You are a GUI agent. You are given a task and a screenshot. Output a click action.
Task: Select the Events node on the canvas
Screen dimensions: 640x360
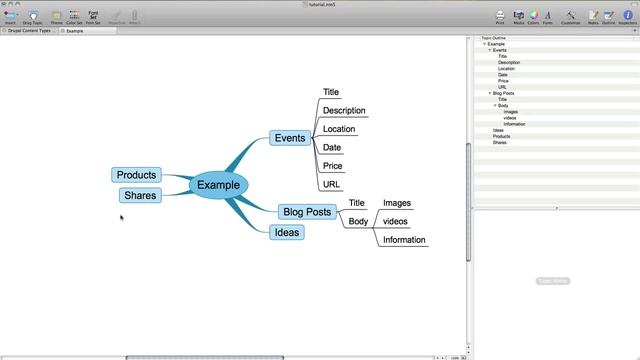pyautogui.click(x=290, y=138)
